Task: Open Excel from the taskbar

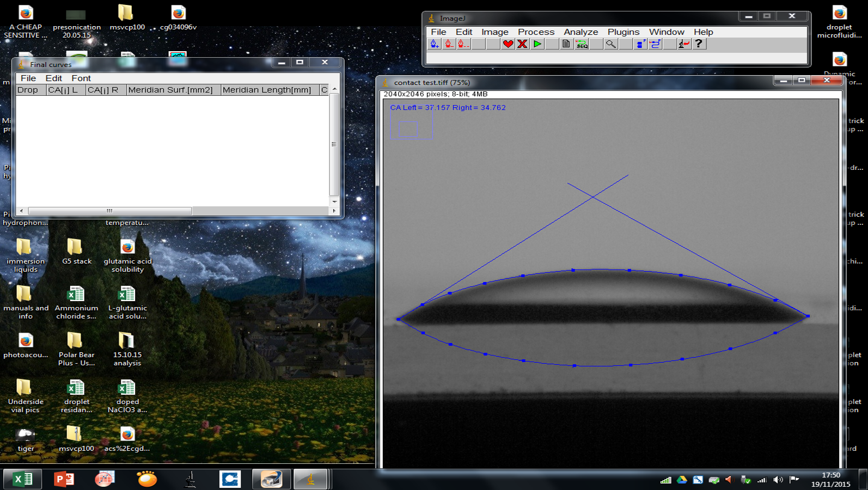Action: 23,479
